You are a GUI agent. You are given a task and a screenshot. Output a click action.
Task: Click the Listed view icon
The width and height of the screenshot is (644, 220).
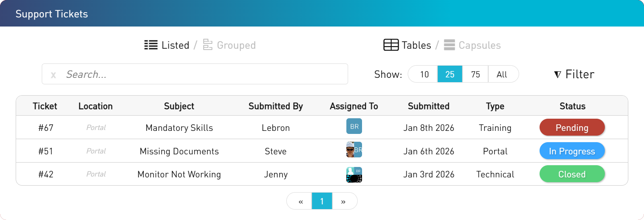(151, 45)
